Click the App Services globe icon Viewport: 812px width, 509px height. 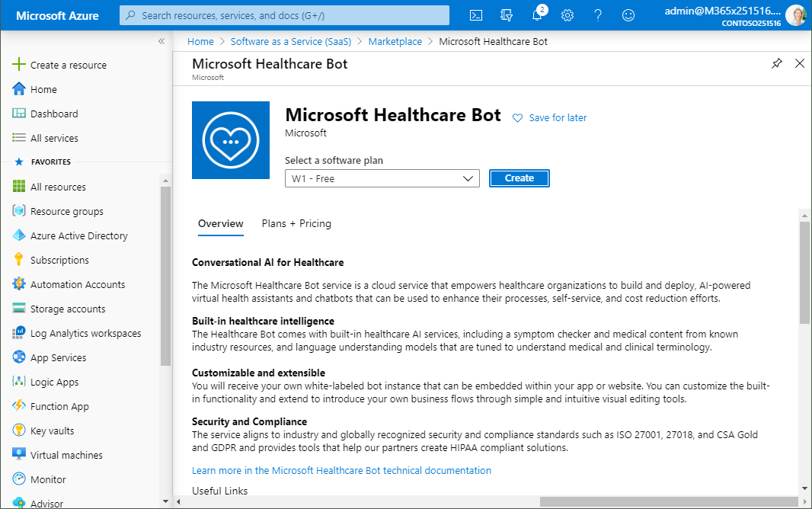coord(18,357)
